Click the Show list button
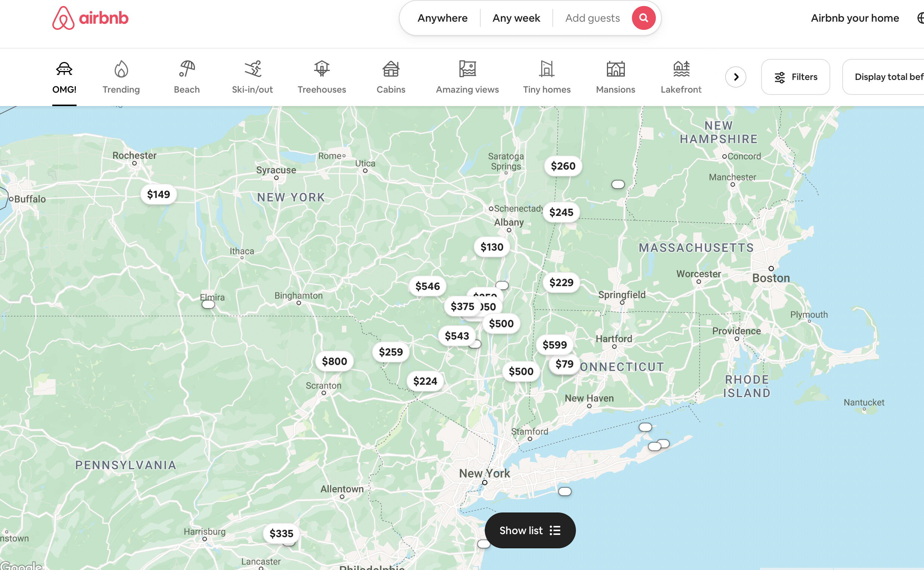 tap(530, 530)
